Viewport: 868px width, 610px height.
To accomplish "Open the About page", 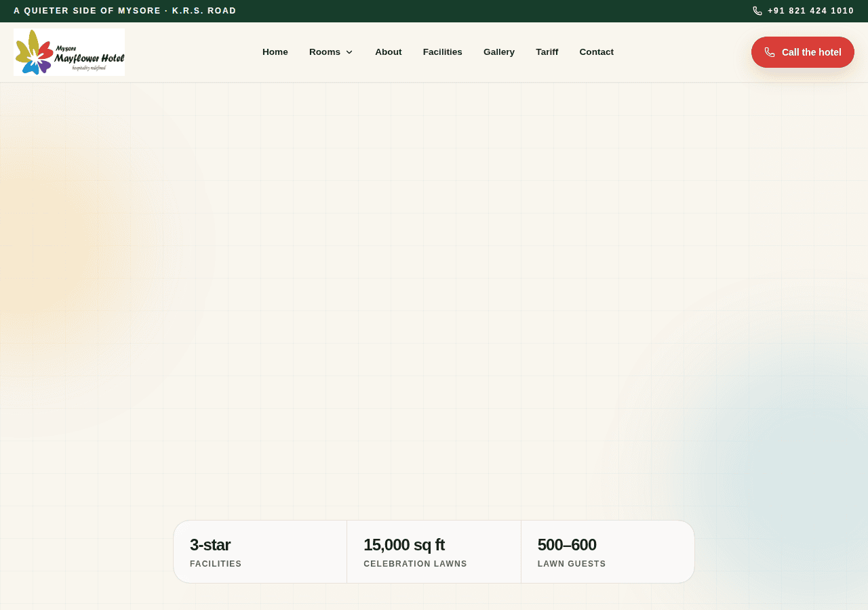I will coord(389,52).
